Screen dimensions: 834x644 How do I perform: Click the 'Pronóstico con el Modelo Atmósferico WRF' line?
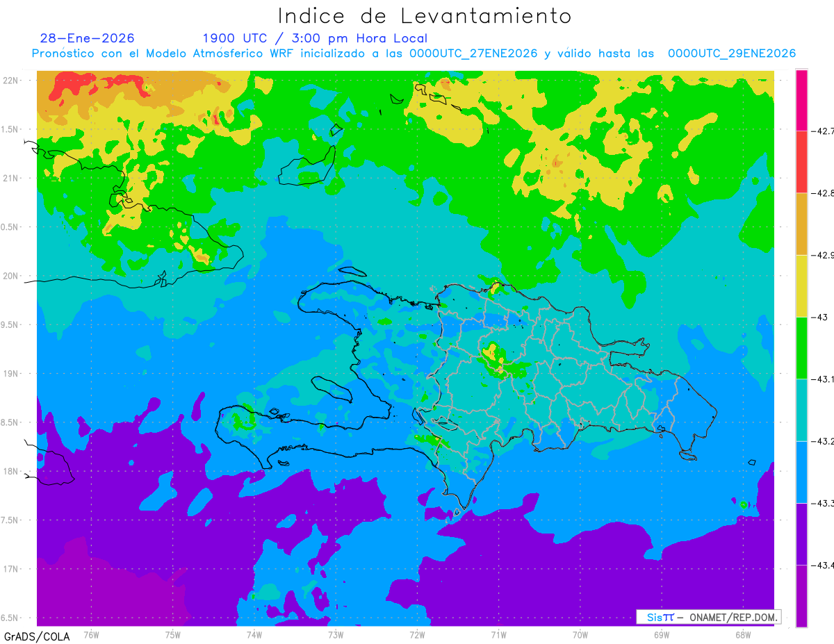pyautogui.click(x=414, y=53)
